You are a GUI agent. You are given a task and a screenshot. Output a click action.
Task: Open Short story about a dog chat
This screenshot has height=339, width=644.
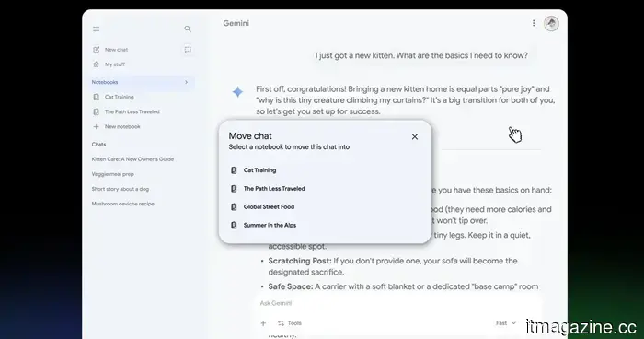[x=121, y=189]
